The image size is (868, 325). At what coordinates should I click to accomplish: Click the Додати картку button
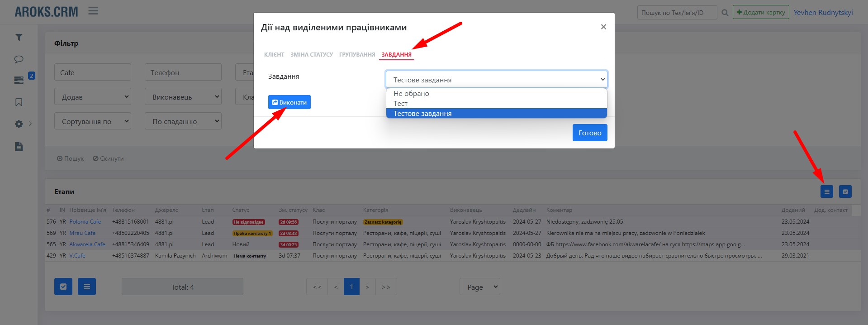click(761, 12)
